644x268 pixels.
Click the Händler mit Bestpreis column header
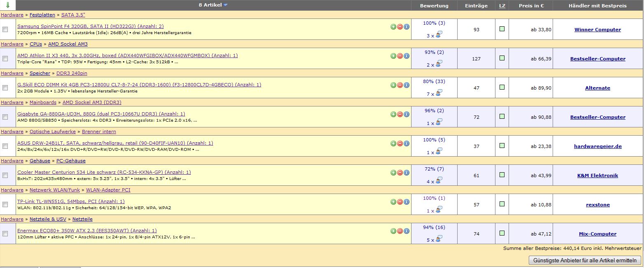pos(598,6)
